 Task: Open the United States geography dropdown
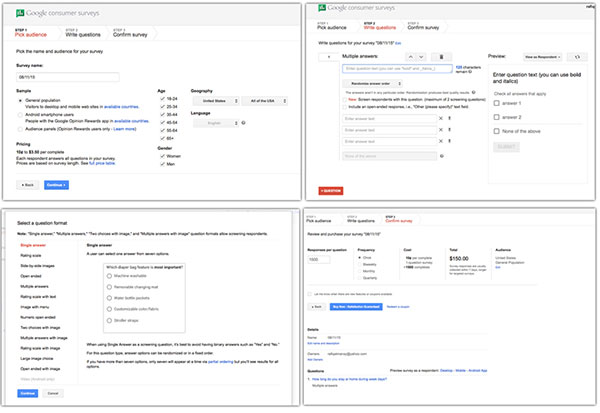[216, 101]
